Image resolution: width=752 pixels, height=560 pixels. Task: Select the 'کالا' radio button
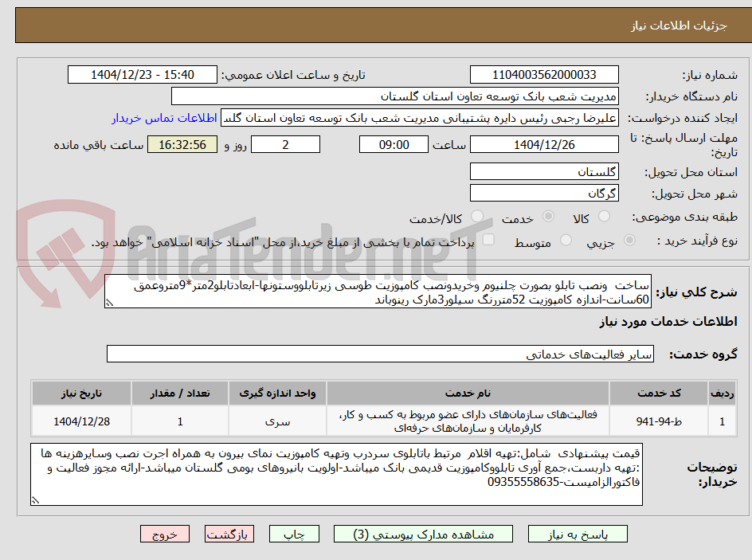[605, 217]
